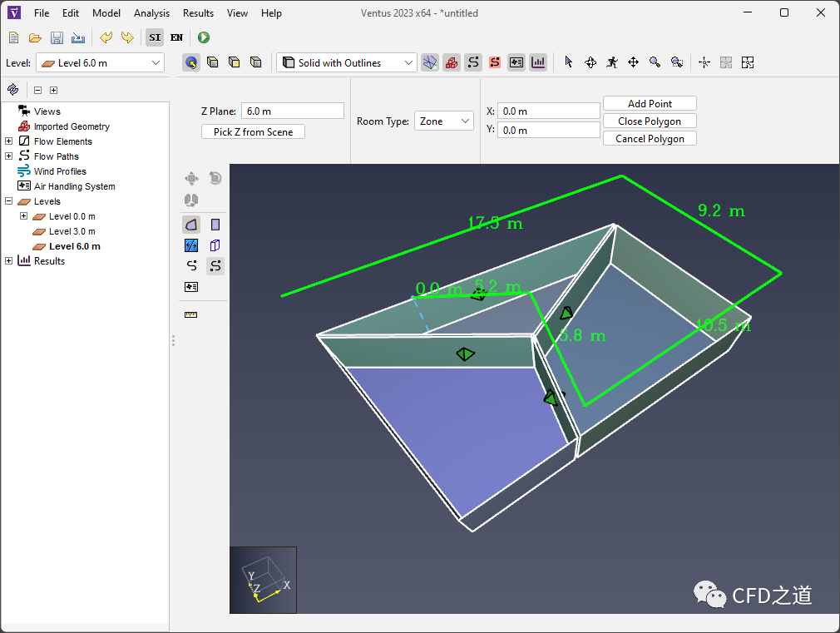Select the rectangular room drawing tool

tap(215, 225)
